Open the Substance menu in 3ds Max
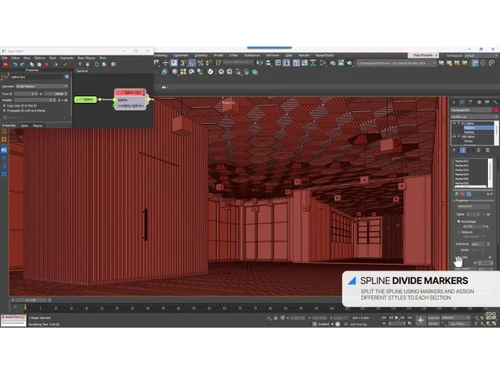The width and height of the screenshot is (500, 375). point(252,55)
